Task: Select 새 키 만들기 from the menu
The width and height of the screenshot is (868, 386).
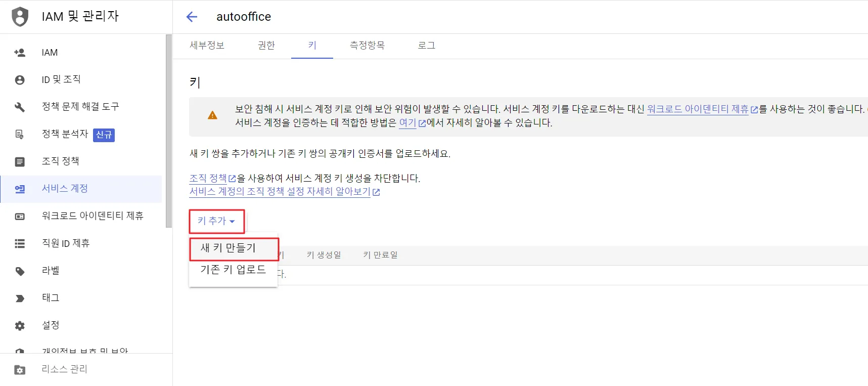Action: (234, 248)
